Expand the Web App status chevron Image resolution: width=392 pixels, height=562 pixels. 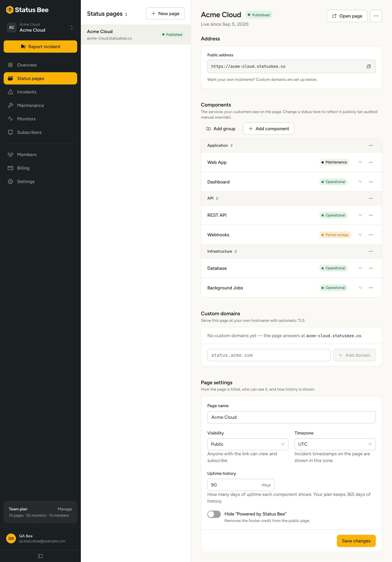coord(360,162)
